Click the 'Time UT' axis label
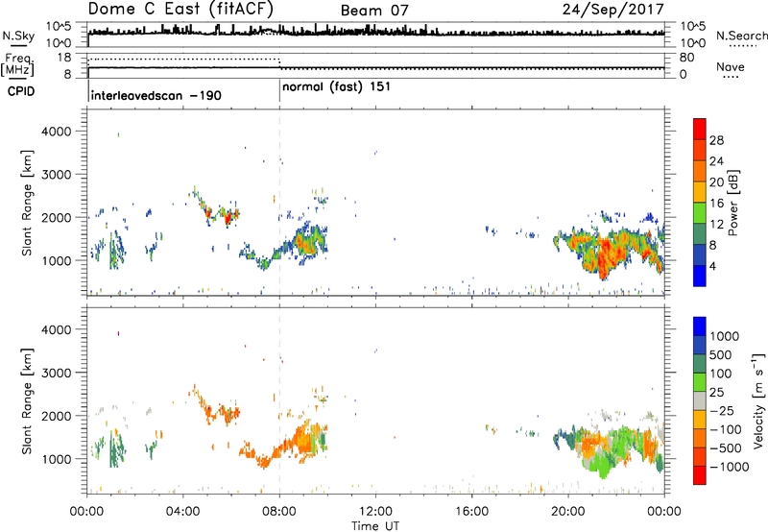This screenshot has height=532, width=768. click(375, 525)
